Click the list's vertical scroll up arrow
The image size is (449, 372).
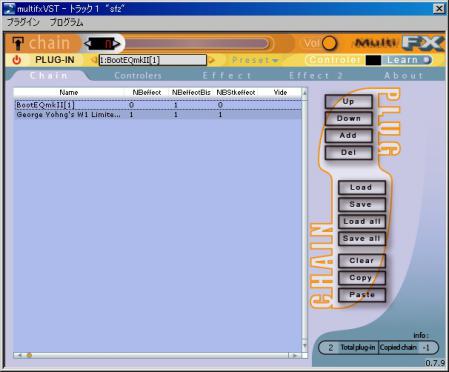tap(304, 94)
